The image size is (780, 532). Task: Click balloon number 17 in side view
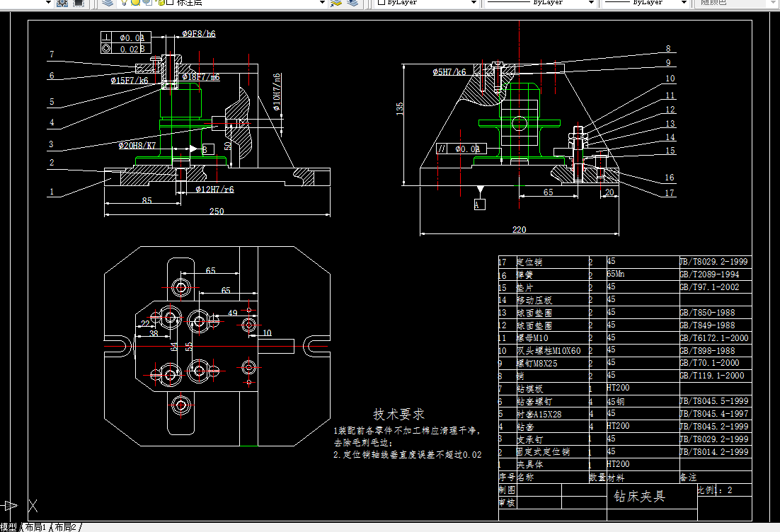click(670, 193)
